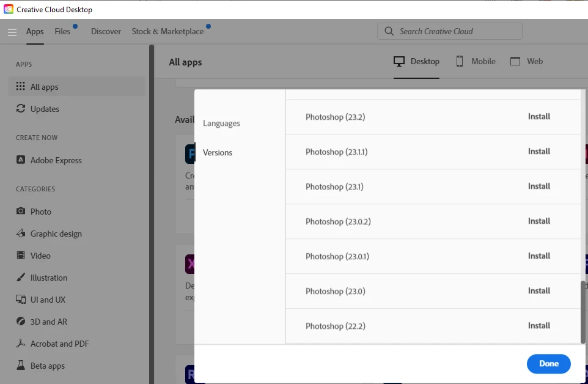The image size is (588, 384).
Task: Click the Mobile platform label
Action: pyautogui.click(x=483, y=62)
